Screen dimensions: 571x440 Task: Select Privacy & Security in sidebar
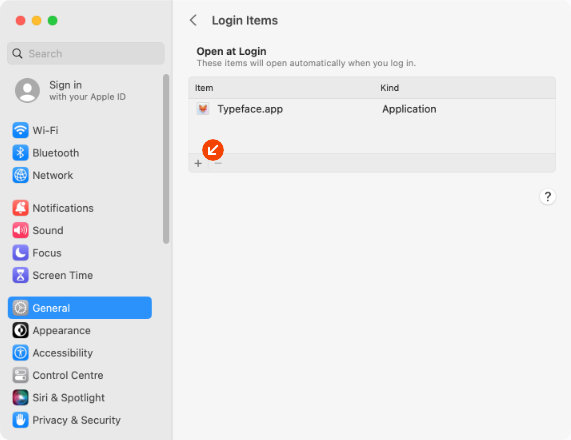pyautogui.click(x=76, y=420)
